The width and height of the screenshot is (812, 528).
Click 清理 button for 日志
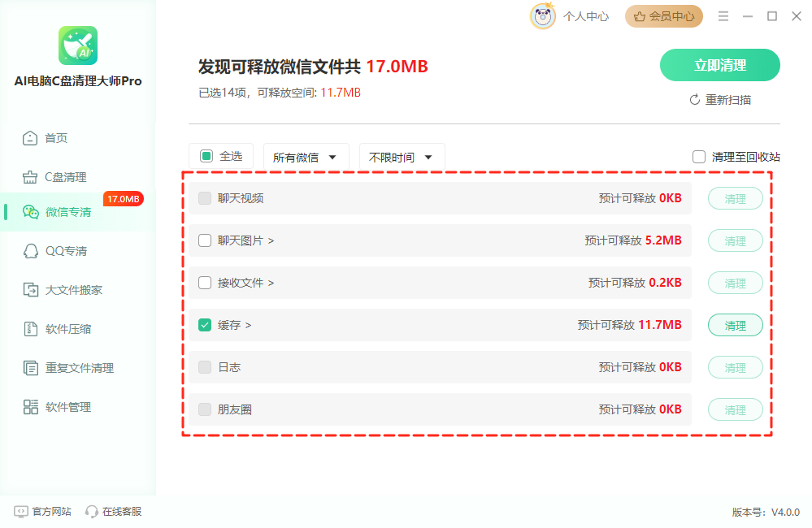(736, 367)
